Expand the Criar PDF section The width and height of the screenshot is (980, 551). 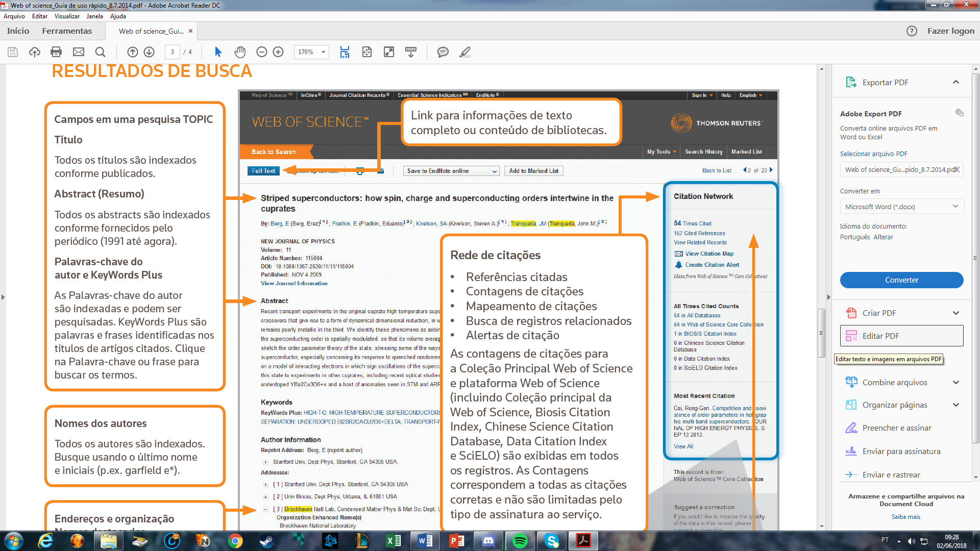[955, 313]
